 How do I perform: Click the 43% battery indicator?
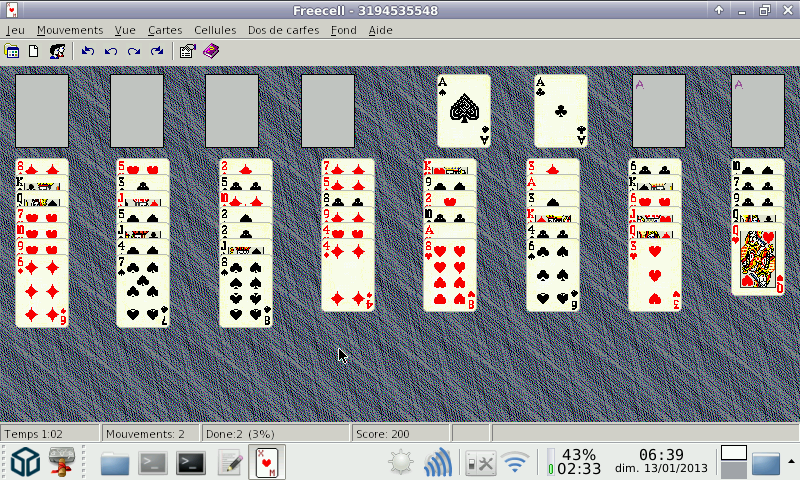(x=574, y=462)
